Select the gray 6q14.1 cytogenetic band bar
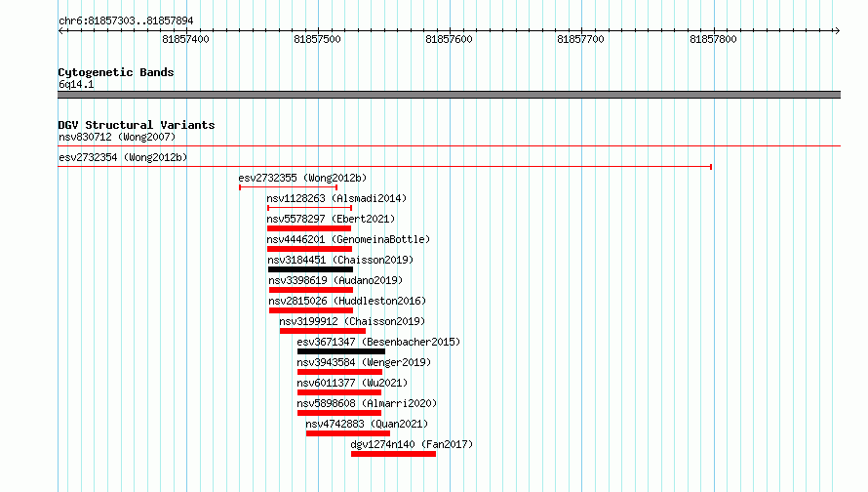 449,95
